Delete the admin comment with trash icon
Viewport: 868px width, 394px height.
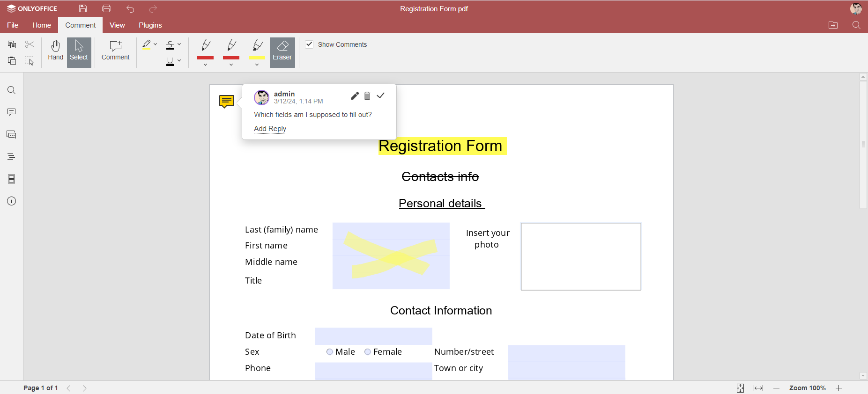367,96
